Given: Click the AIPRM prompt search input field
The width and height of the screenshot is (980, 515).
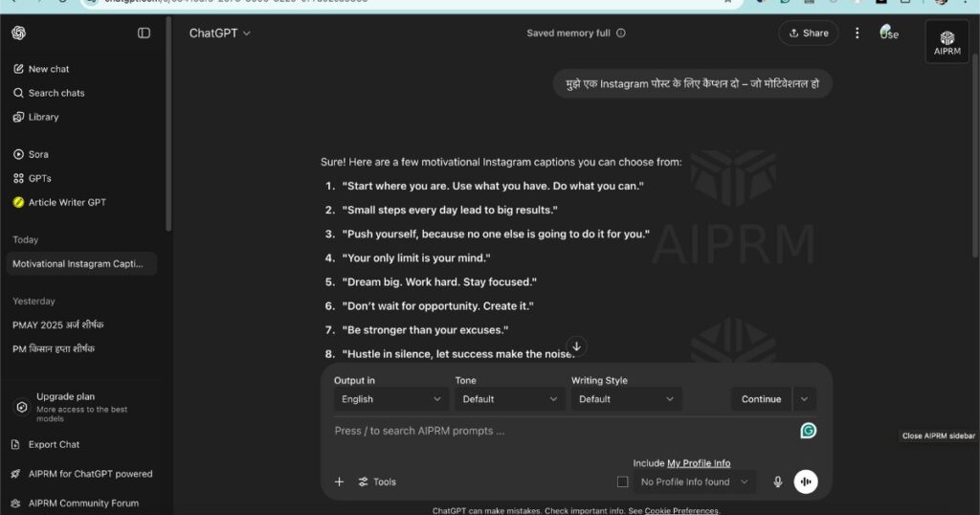Looking at the screenshot, I should [563, 431].
